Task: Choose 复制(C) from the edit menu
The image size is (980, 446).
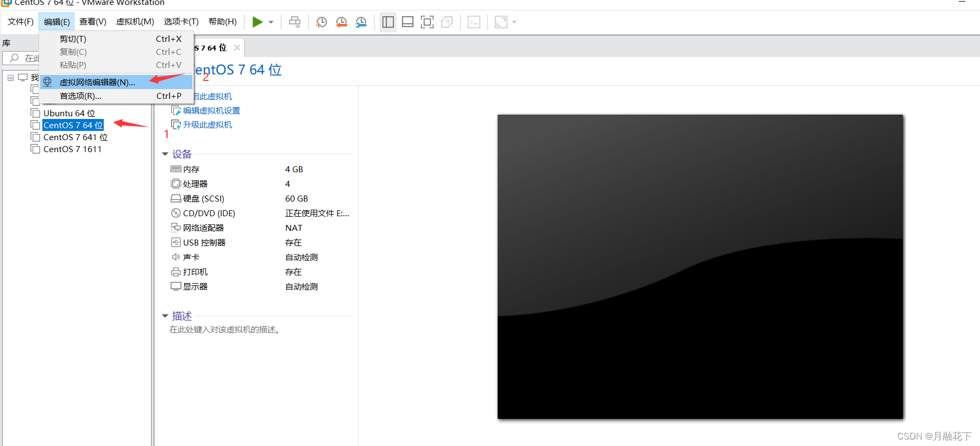Action: pos(117,52)
